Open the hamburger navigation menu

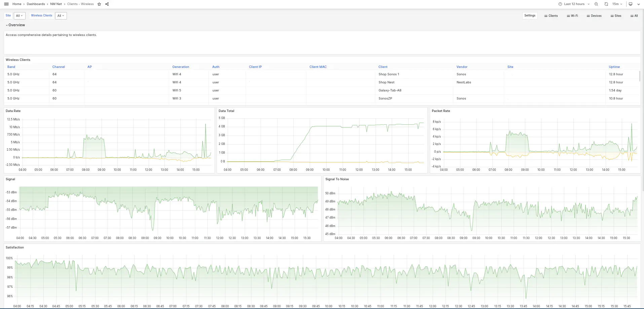6,4
